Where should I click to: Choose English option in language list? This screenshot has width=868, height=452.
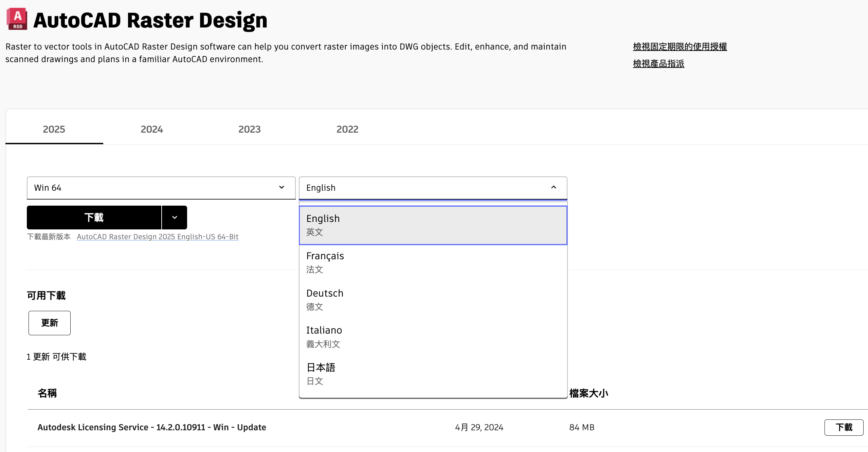(x=433, y=225)
